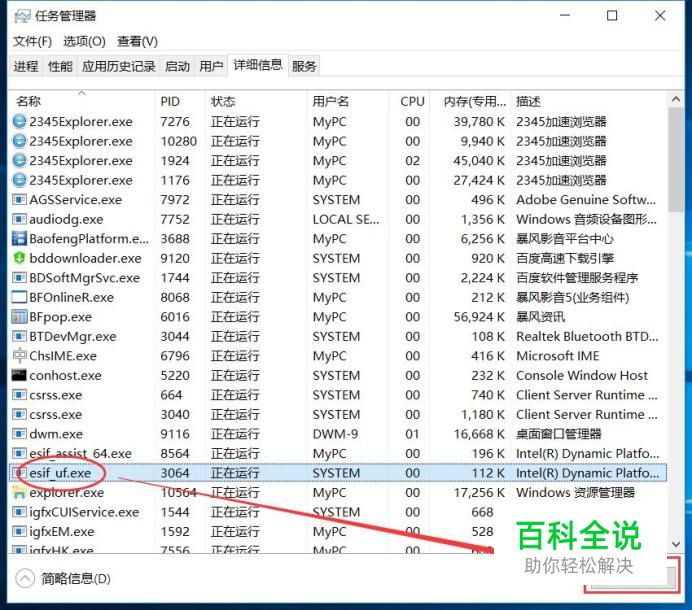Viewport: 692px width, 610px height.
Task: Click the BFpop.exe process icon
Action: [x=19, y=316]
